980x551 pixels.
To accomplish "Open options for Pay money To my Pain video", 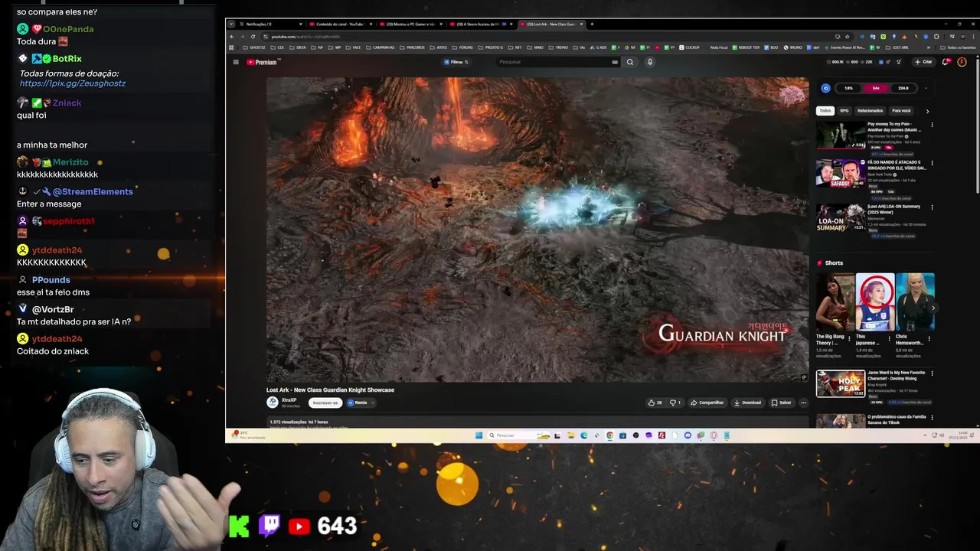I will [x=932, y=125].
